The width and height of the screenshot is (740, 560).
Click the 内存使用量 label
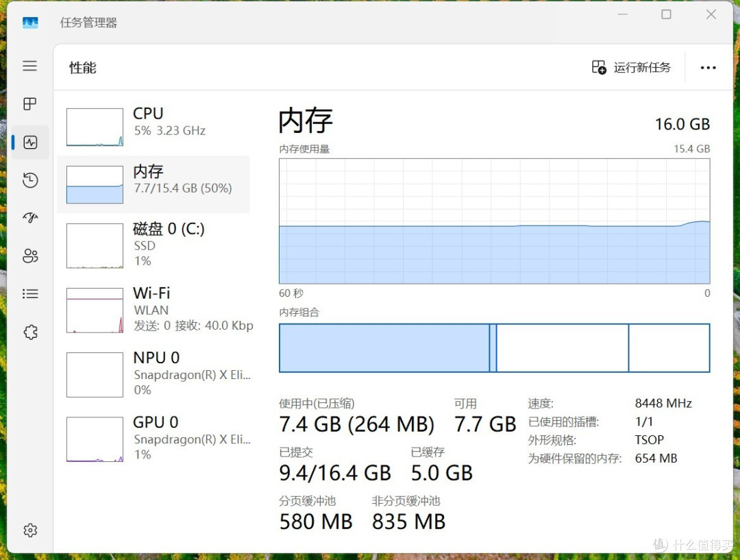304,149
